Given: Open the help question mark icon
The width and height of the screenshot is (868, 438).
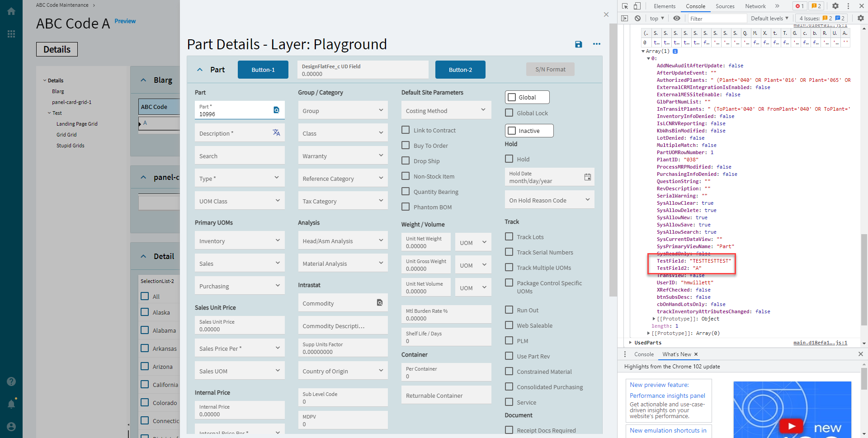Looking at the screenshot, I should (11, 381).
